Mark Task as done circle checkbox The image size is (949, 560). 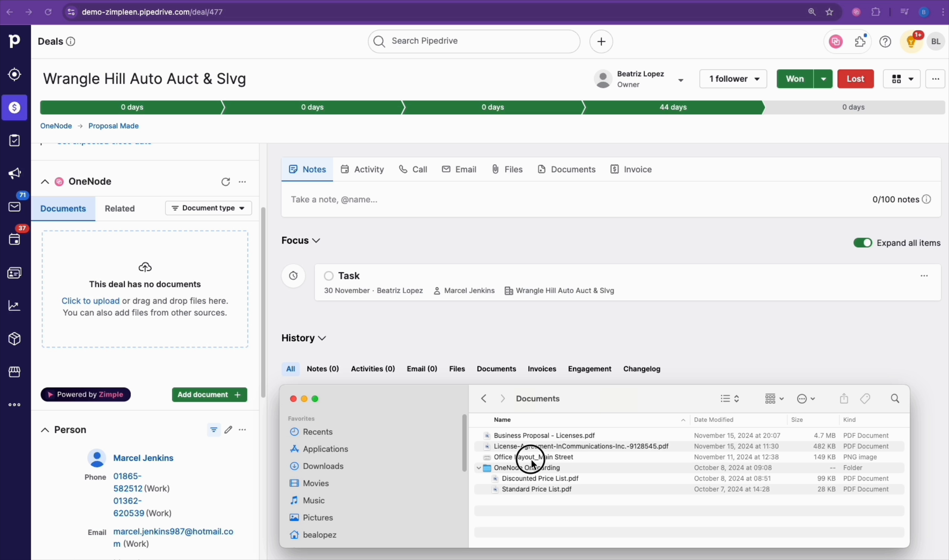pyautogui.click(x=329, y=276)
